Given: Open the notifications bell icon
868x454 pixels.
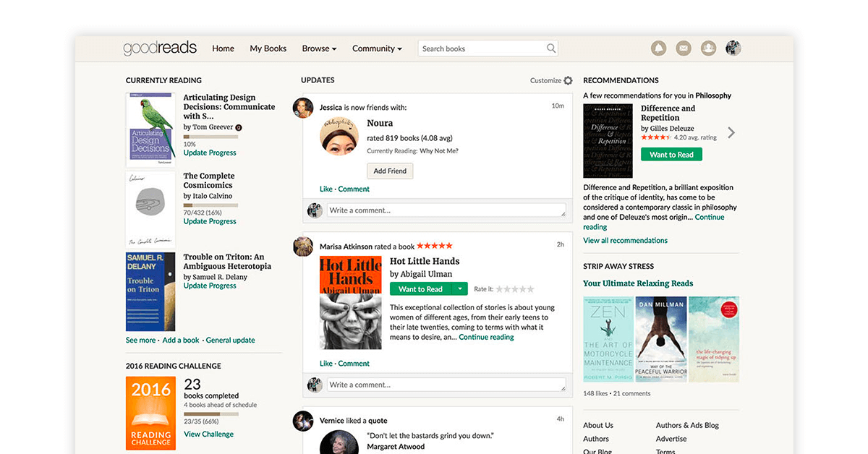Looking at the screenshot, I should (658, 48).
